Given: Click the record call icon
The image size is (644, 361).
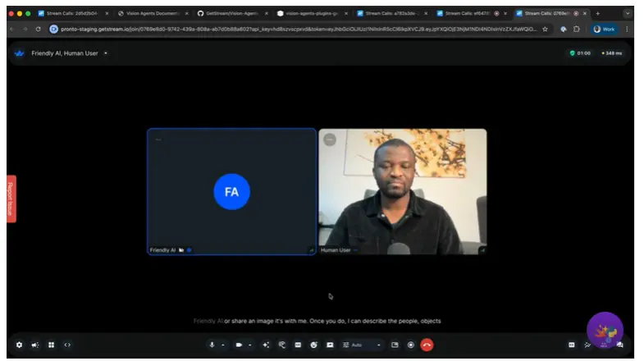Looking at the screenshot, I should pos(411,345).
